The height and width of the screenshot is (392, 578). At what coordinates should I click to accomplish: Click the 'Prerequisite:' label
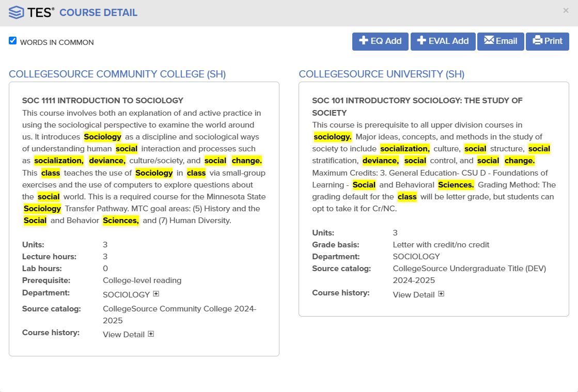(x=46, y=280)
